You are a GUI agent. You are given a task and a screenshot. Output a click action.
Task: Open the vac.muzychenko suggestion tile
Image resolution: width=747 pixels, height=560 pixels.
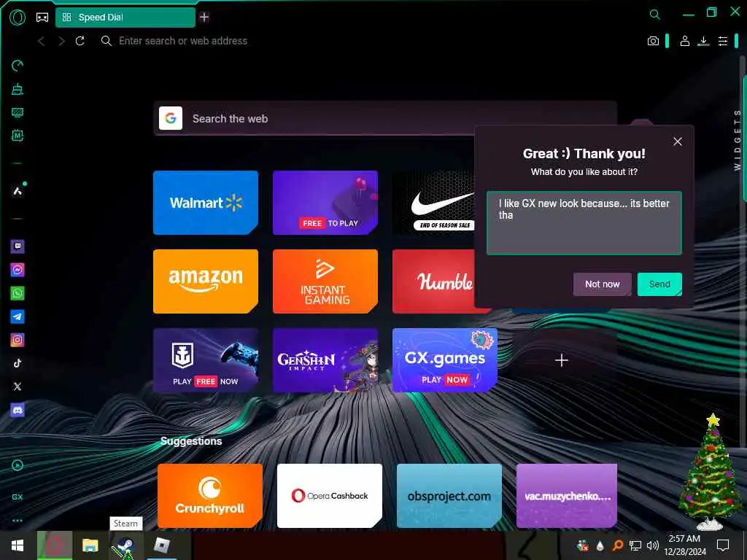(x=567, y=496)
